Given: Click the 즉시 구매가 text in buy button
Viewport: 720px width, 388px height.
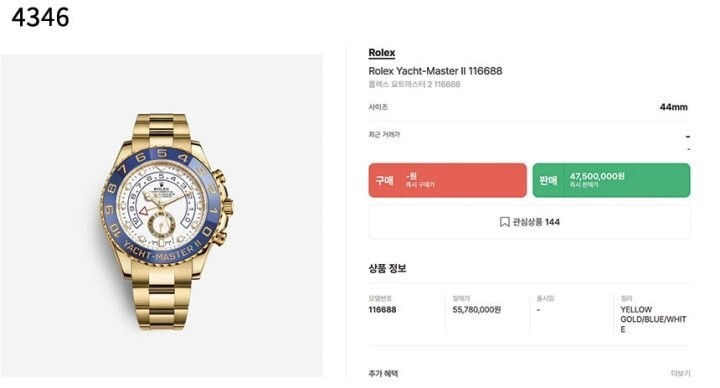Looking at the screenshot, I should click(420, 185).
